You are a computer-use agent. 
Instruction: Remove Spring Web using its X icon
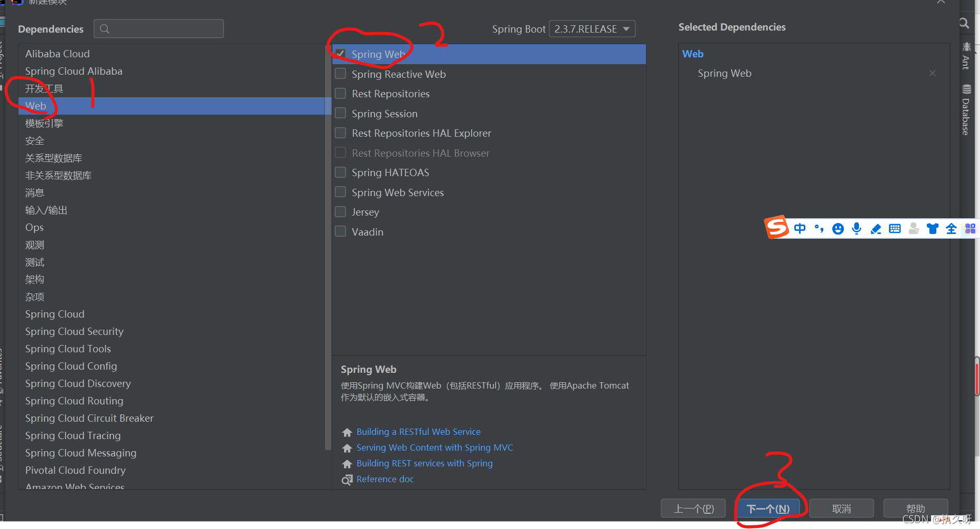[x=933, y=73]
